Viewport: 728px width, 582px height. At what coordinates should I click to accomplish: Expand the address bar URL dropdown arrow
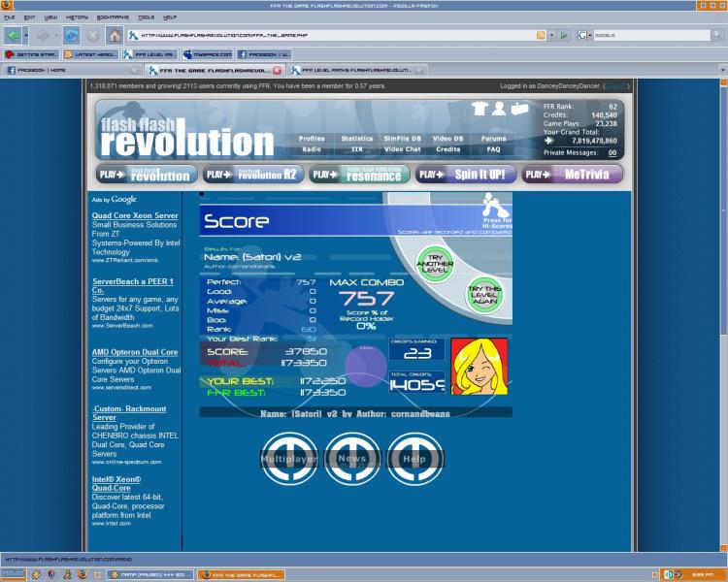(x=551, y=35)
